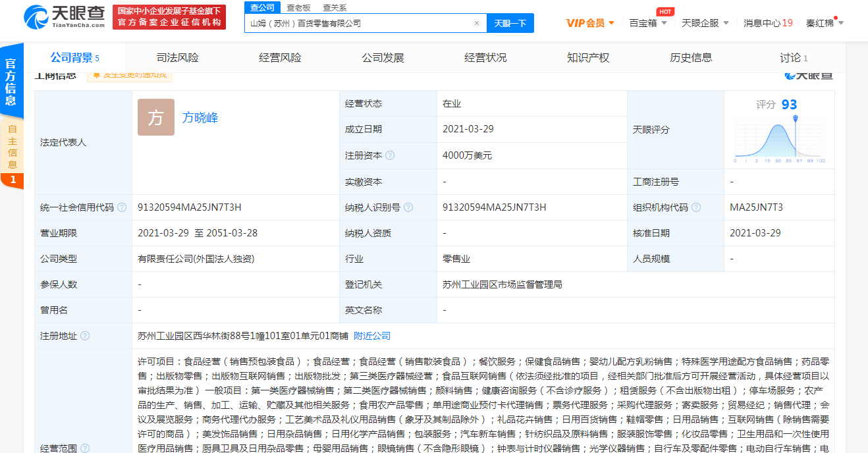
Task: Click the help icon next to 注册资本
Action: pyautogui.click(x=390, y=155)
